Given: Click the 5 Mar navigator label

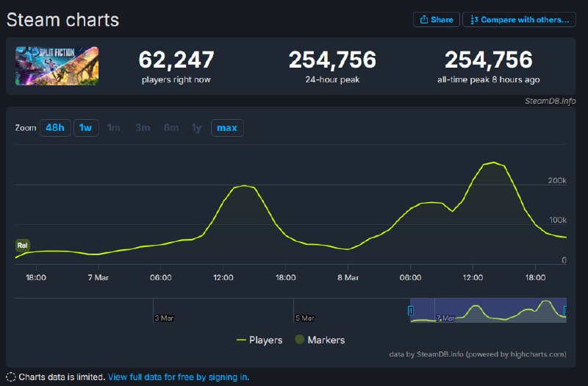Looking at the screenshot, I should coord(305,318).
